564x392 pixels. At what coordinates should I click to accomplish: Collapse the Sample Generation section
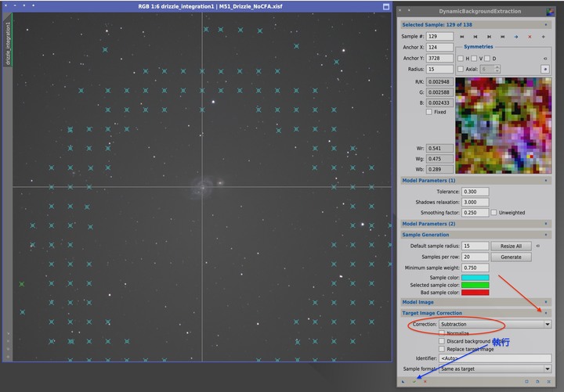546,235
